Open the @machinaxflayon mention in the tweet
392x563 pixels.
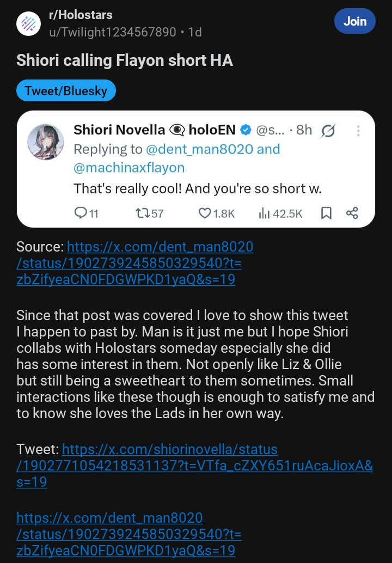point(129,168)
